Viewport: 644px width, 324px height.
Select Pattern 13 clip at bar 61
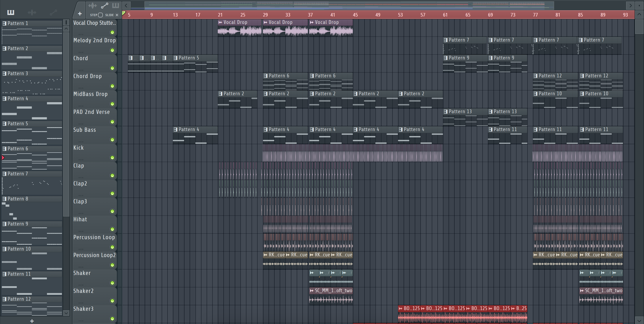coord(465,117)
